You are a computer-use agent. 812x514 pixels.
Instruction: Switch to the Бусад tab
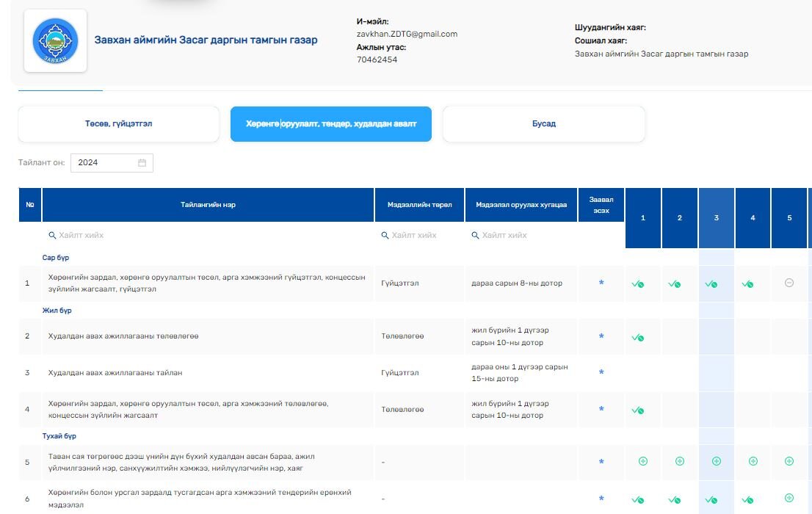coord(543,124)
